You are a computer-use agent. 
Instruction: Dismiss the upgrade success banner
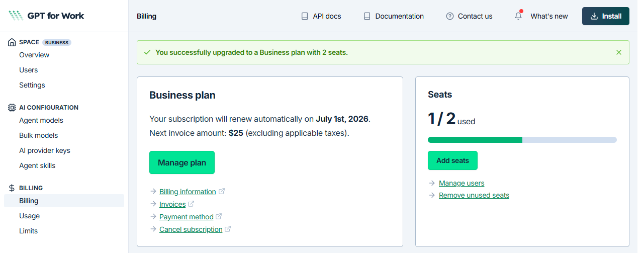619,52
